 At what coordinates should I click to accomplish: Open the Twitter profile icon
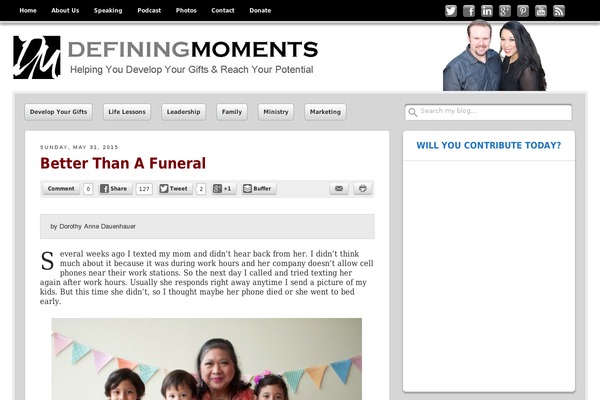click(451, 11)
